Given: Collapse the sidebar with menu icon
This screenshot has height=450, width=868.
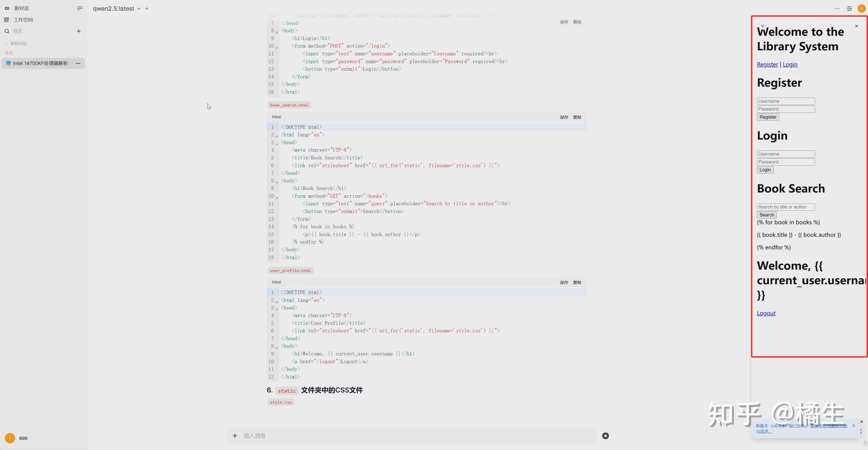Looking at the screenshot, I should 79,8.
